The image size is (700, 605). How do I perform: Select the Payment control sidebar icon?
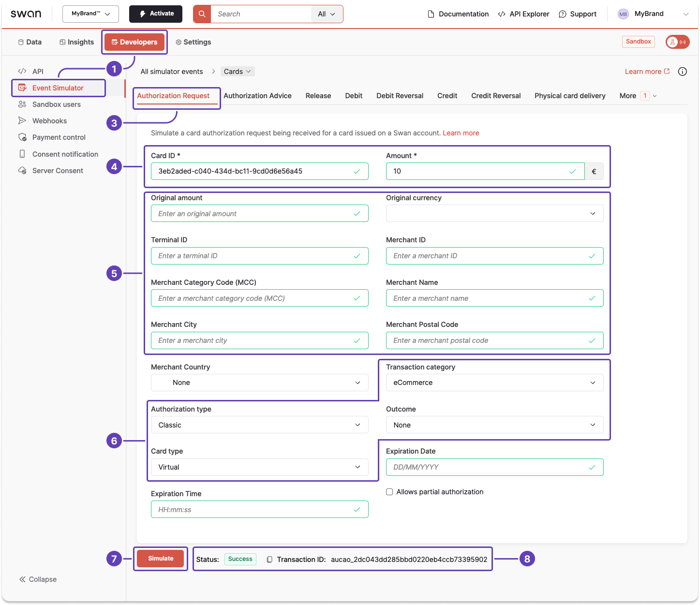coord(23,137)
